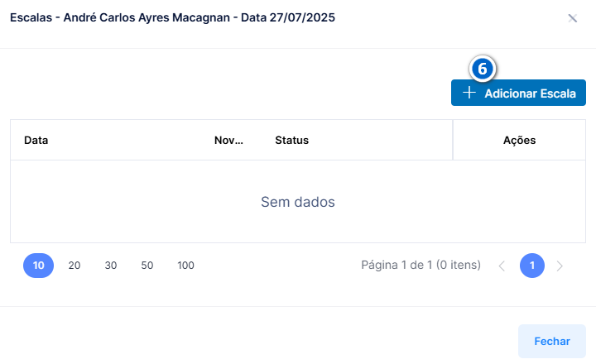Viewport: 596px width, 364px height.
Task: Choose 30 items per page
Action: click(111, 266)
